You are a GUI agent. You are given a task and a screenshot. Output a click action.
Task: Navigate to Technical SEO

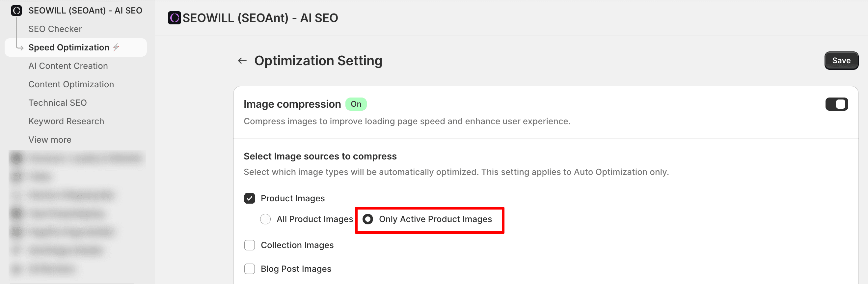[58, 103]
